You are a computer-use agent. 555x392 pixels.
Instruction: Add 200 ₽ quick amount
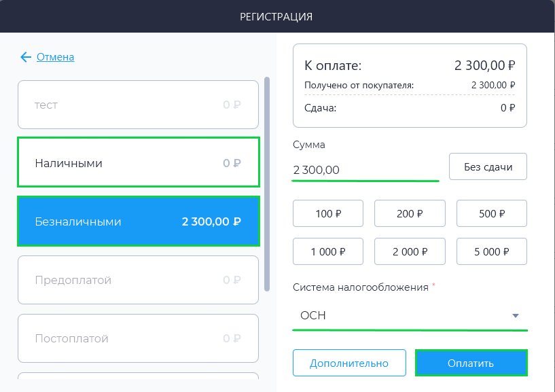pyautogui.click(x=410, y=213)
